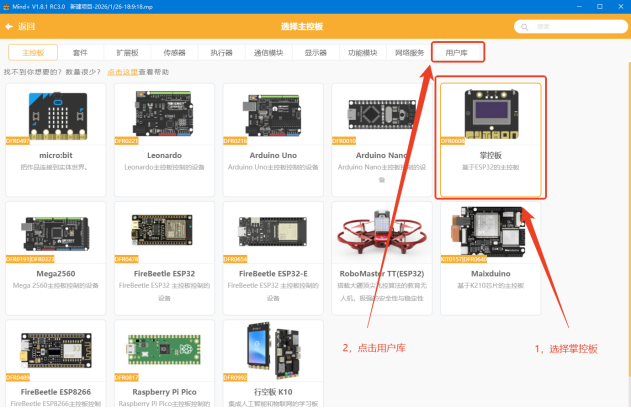Open the 网络服务 tab
This screenshot has width=631, height=408.
[x=409, y=53]
